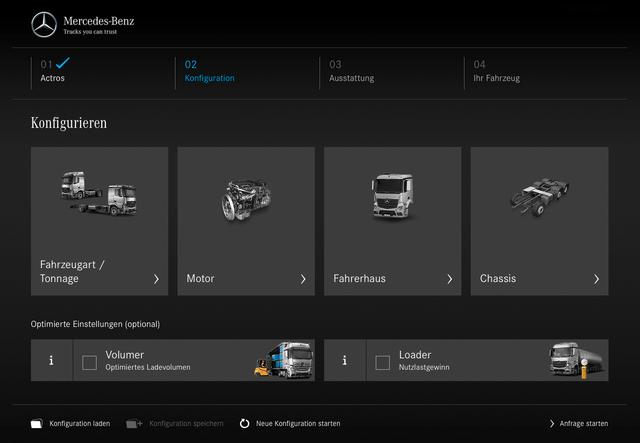Image resolution: width=640 pixels, height=443 pixels.
Task: Click the blue checkmark beside step 01
Action: click(63, 63)
